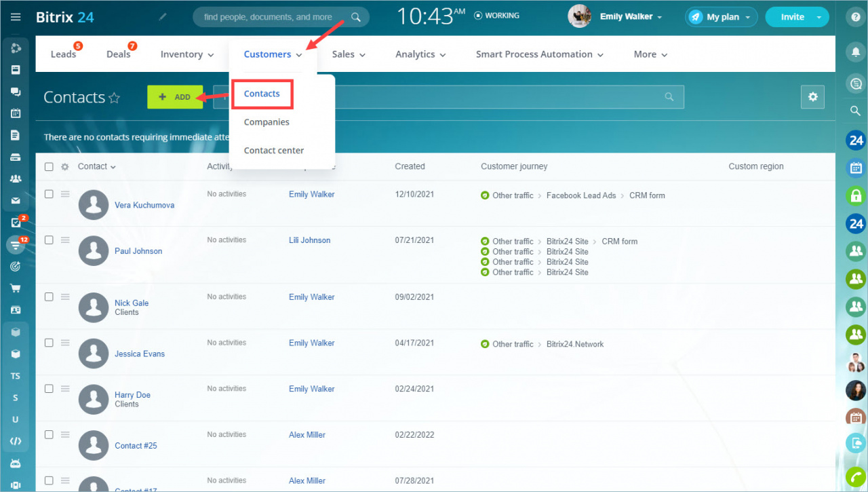This screenshot has height=492, width=868.
Task: Open the hamburger main menu
Action: pos(16,17)
